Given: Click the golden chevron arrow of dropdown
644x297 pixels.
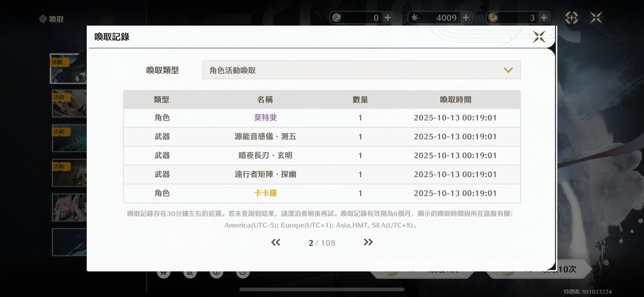Looking at the screenshot, I should (508, 70).
